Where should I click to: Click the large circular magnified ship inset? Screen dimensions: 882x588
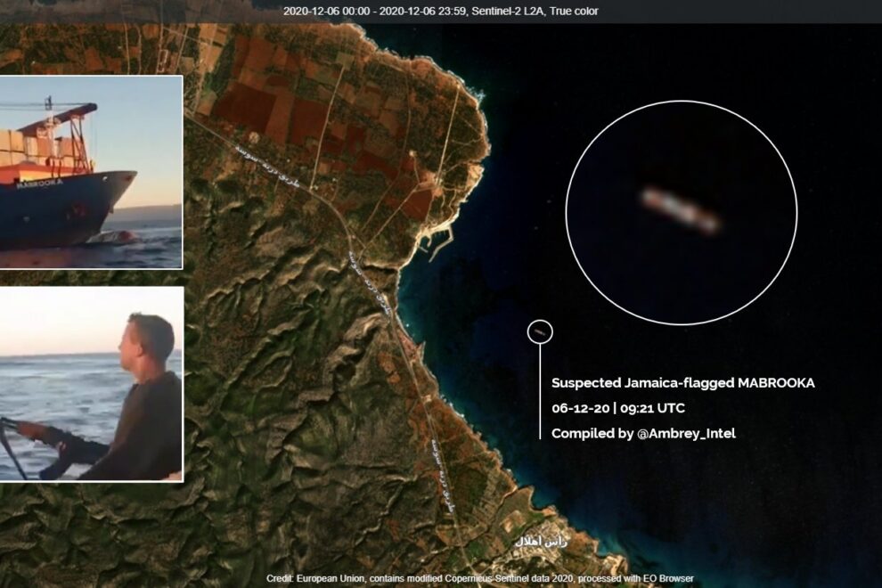(682, 213)
